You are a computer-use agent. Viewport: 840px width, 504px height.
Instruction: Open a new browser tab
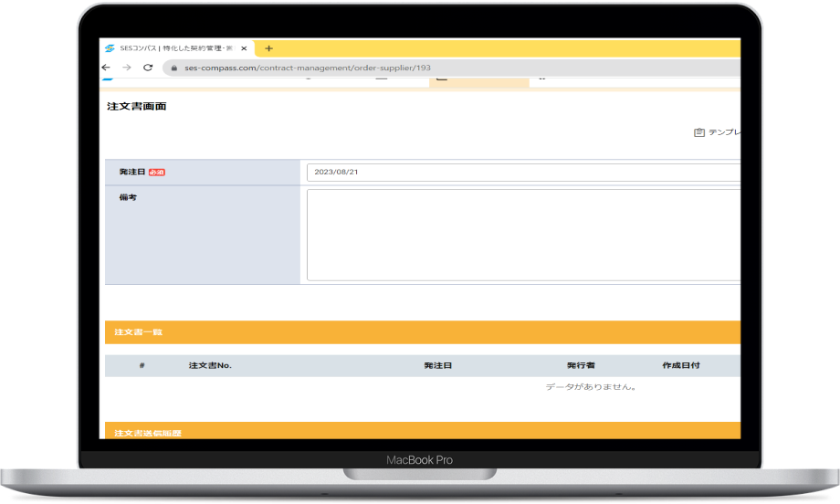click(269, 48)
